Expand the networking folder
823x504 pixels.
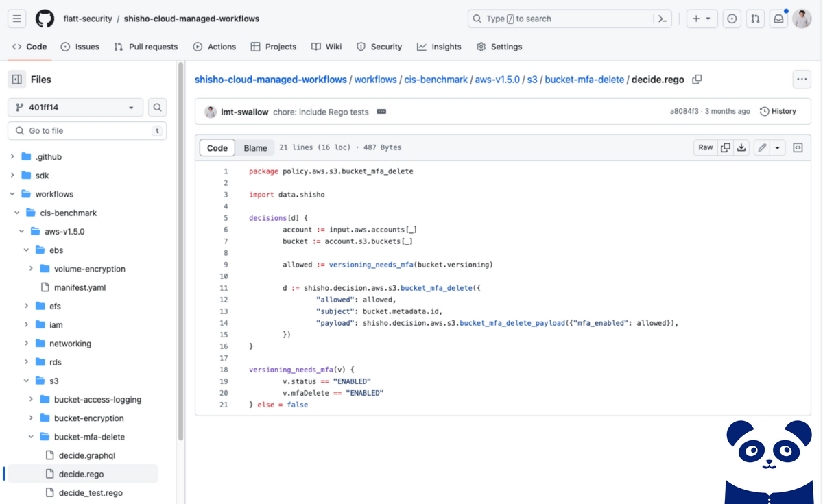click(27, 343)
